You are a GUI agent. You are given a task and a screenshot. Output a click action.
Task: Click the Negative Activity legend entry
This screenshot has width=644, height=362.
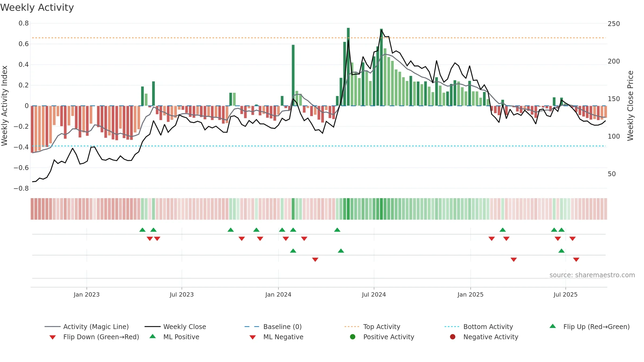pos(484,337)
